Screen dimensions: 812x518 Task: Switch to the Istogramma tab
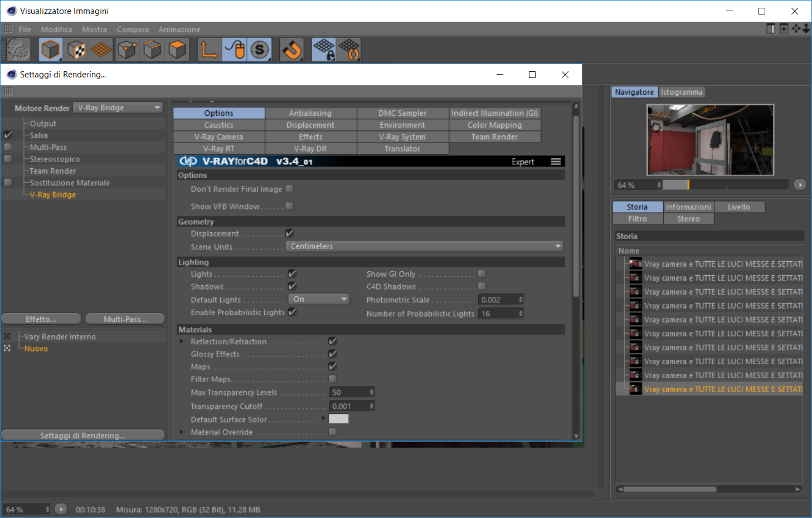682,92
